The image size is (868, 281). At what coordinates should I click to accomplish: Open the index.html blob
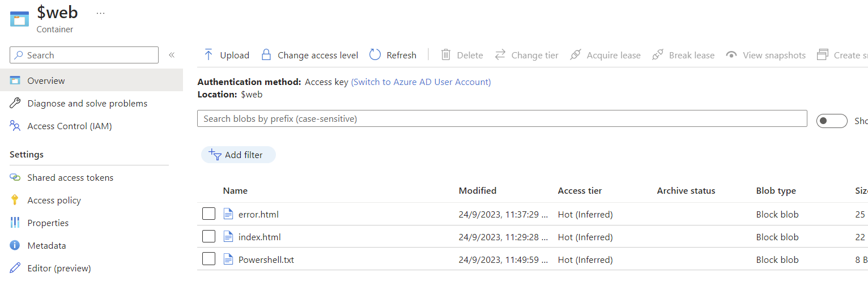(259, 237)
